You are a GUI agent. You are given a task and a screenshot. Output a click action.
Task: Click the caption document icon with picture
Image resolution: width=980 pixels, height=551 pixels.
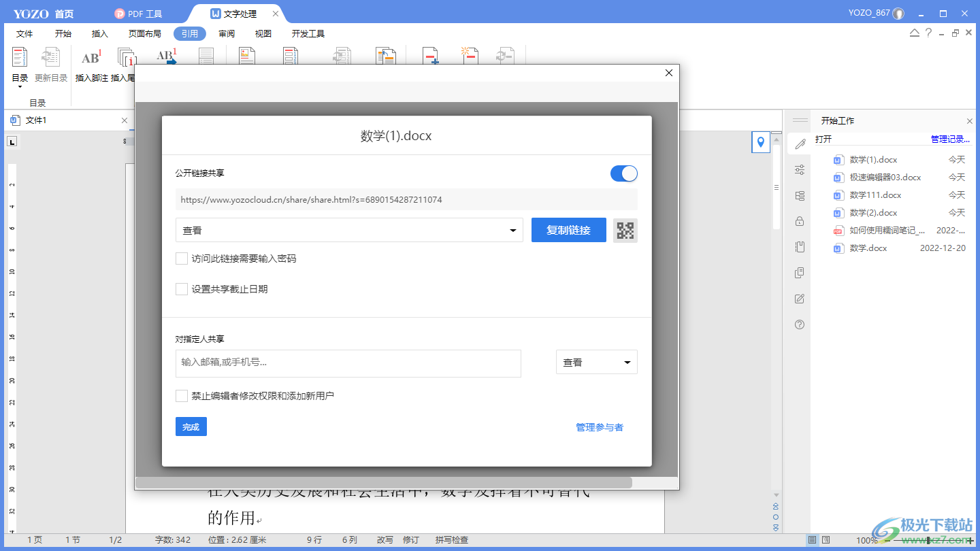tap(247, 56)
